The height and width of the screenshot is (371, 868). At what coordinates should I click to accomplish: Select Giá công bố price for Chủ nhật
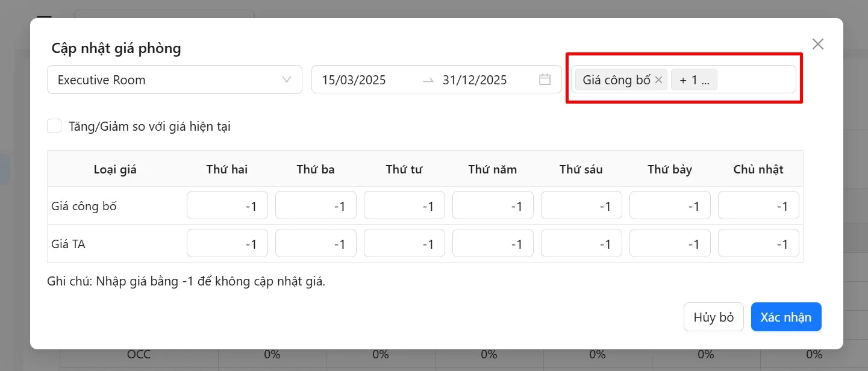758,206
